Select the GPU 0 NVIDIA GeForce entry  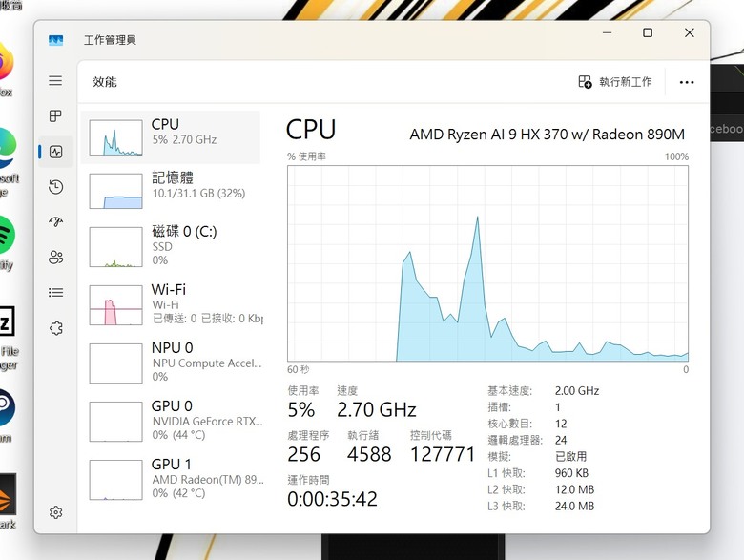(171, 422)
